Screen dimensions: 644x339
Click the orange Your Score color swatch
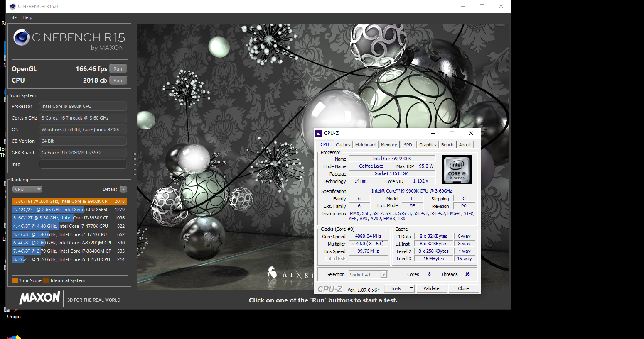[x=15, y=280]
